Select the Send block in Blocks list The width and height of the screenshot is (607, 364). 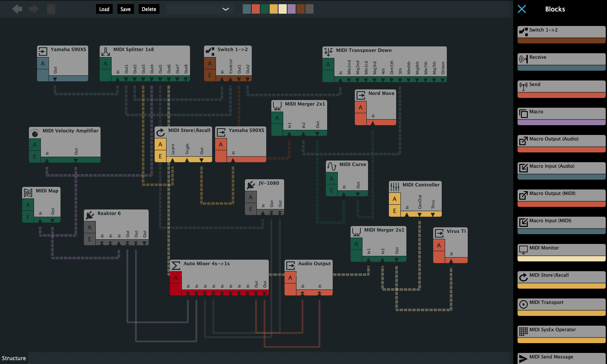click(x=561, y=89)
